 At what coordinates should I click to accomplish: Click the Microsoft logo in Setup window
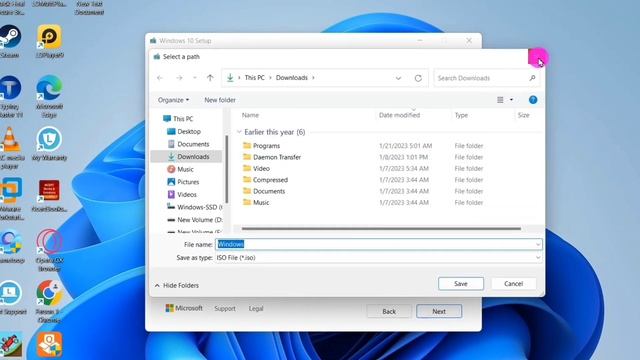[x=169, y=308]
